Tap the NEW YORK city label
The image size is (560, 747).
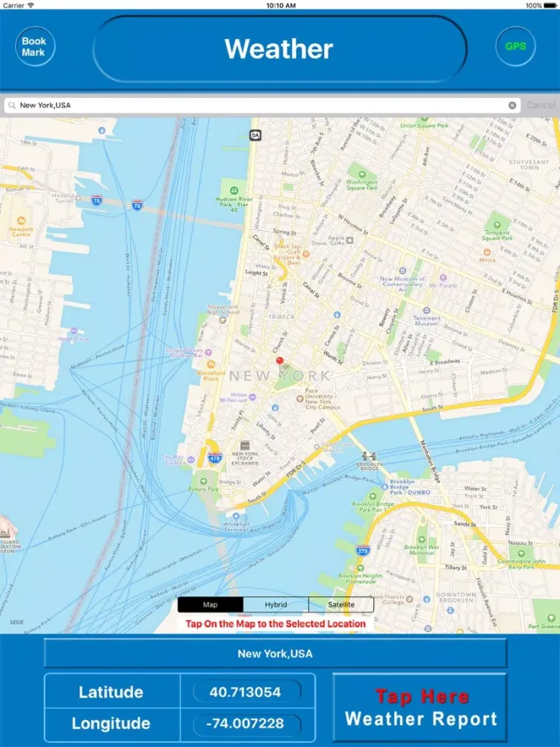[280, 376]
